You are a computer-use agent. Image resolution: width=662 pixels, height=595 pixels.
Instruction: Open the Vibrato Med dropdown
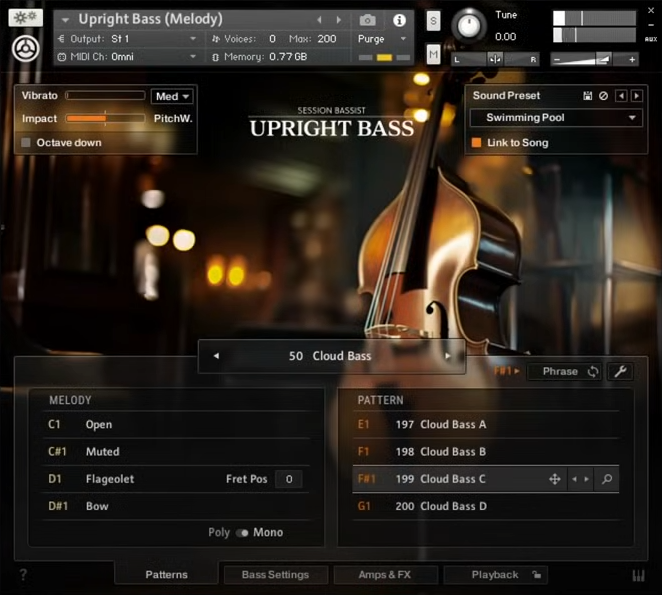point(172,96)
